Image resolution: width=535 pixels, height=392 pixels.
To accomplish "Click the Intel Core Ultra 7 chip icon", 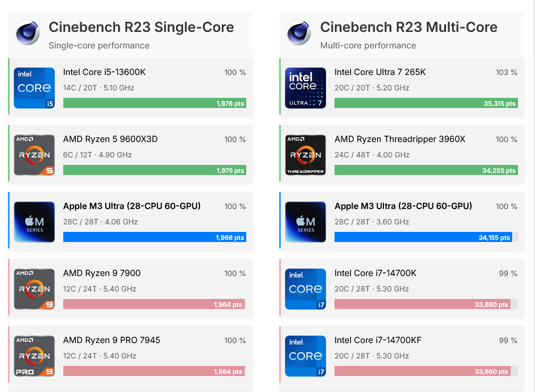I will click(x=305, y=88).
